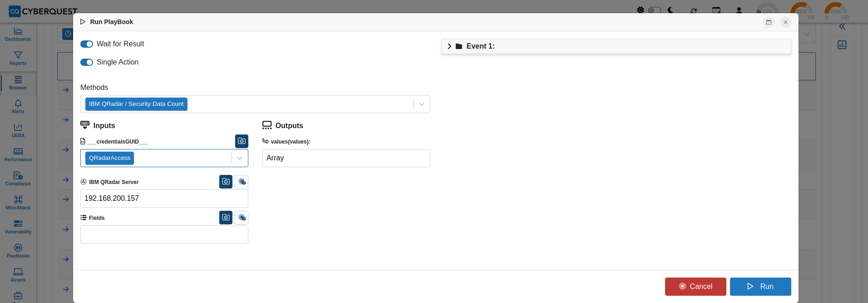868x303 pixels.
Task: Click the IBM QRadar Server input field
Action: [x=164, y=199]
